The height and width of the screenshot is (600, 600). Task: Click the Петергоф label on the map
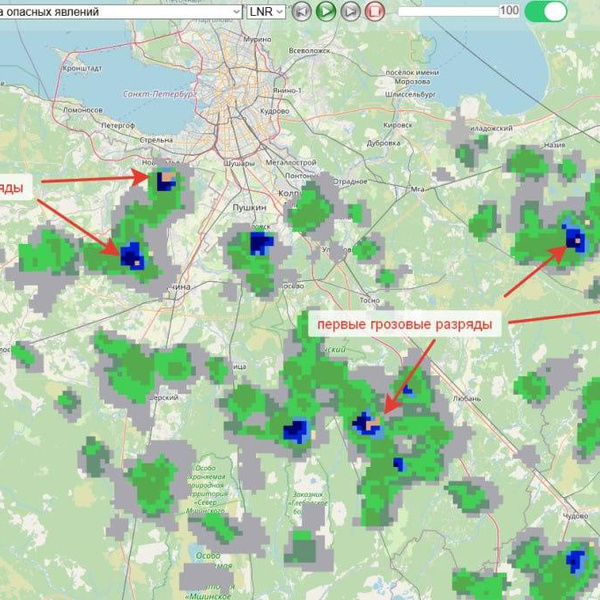coord(117,125)
